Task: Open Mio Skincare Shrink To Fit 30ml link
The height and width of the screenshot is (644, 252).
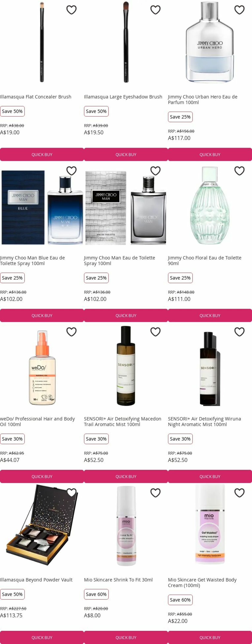Action: tap(118, 580)
